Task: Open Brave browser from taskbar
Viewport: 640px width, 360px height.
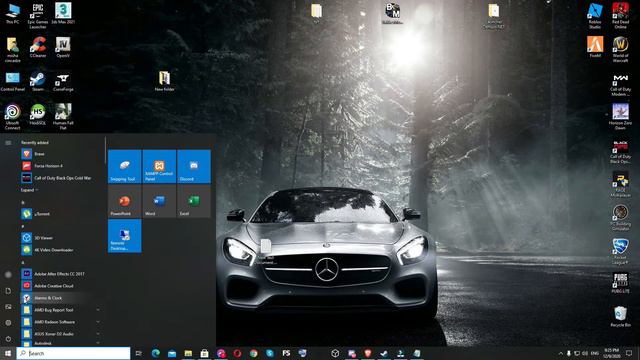Action: pos(368,353)
